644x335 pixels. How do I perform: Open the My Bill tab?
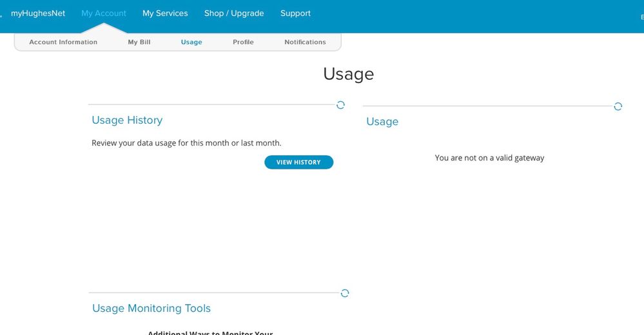[x=139, y=43]
